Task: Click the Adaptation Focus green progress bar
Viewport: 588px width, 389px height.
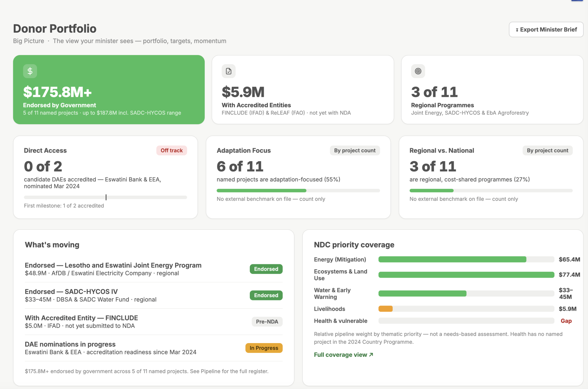Action: (262, 190)
